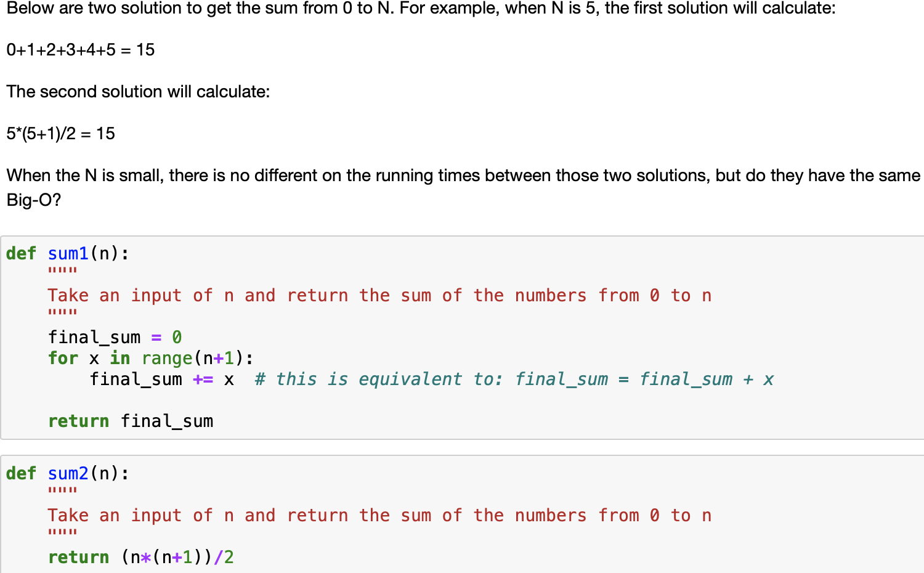The width and height of the screenshot is (924, 573).
Task: Click the sum1 function name
Action: [68, 253]
